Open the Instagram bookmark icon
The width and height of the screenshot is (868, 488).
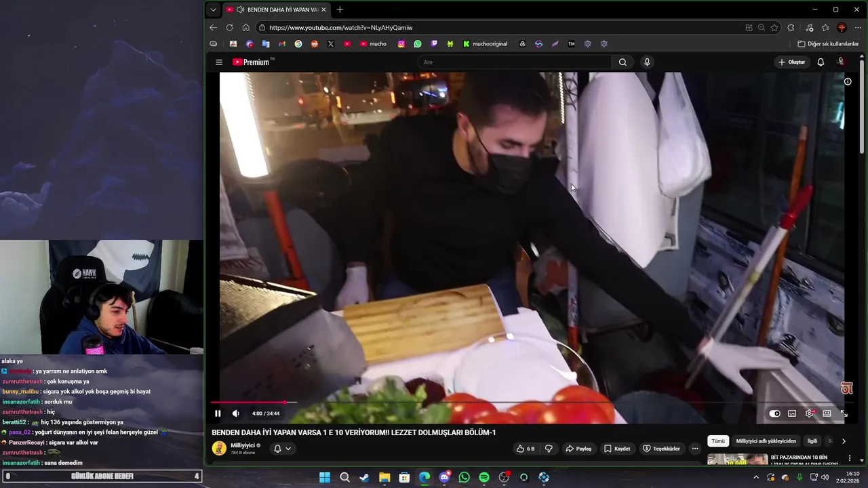pyautogui.click(x=401, y=44)
